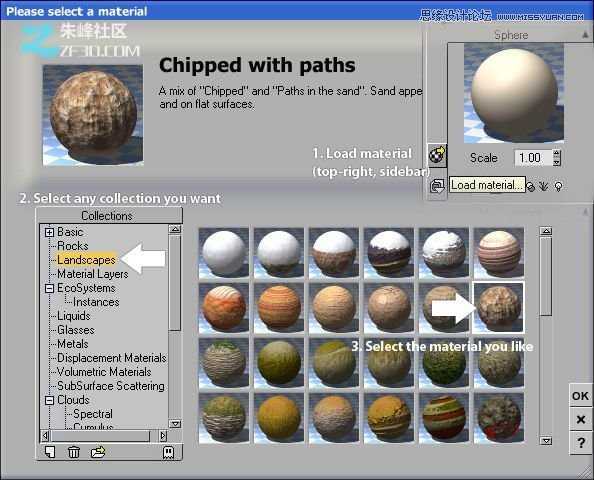Click the Load material sphere icon

[x=437, y=155]
